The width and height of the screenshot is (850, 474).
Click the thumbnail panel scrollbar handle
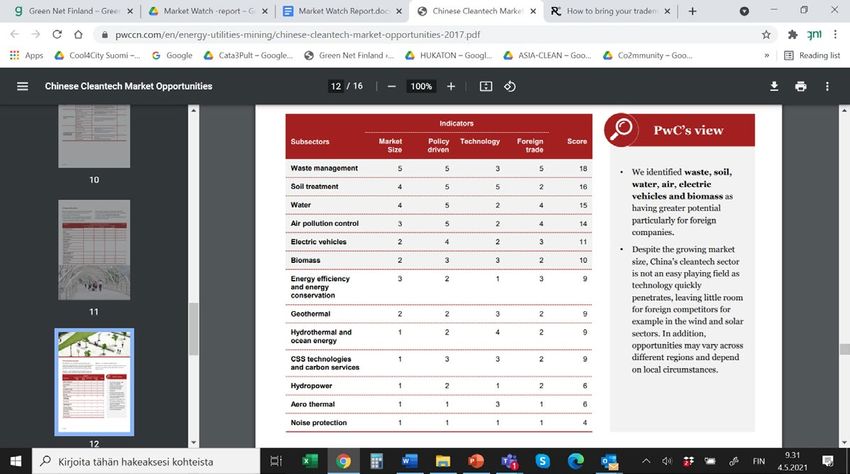(194, 329)
